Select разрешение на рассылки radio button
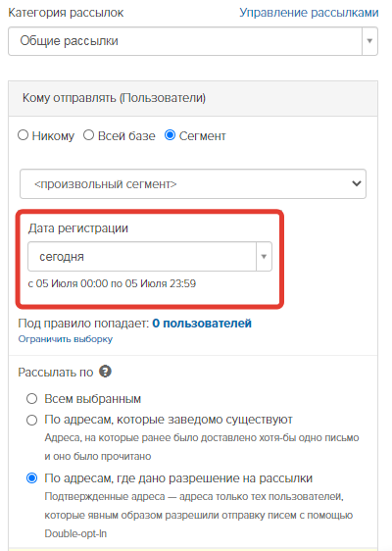 32,478
